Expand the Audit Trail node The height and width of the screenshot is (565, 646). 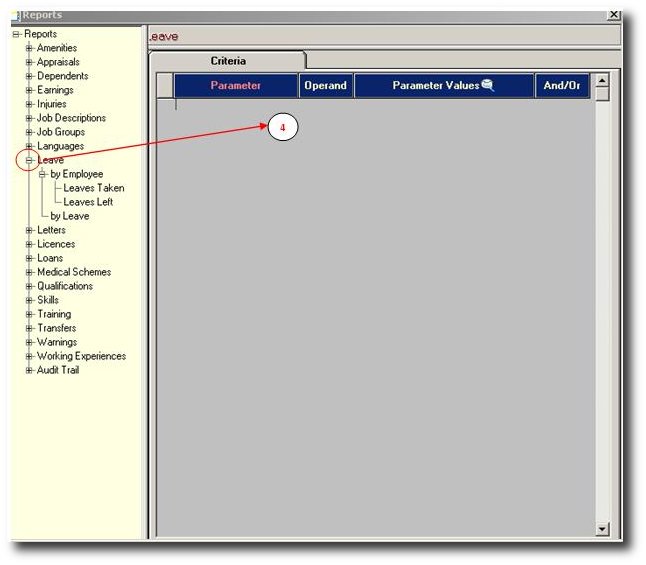[30, 370]
